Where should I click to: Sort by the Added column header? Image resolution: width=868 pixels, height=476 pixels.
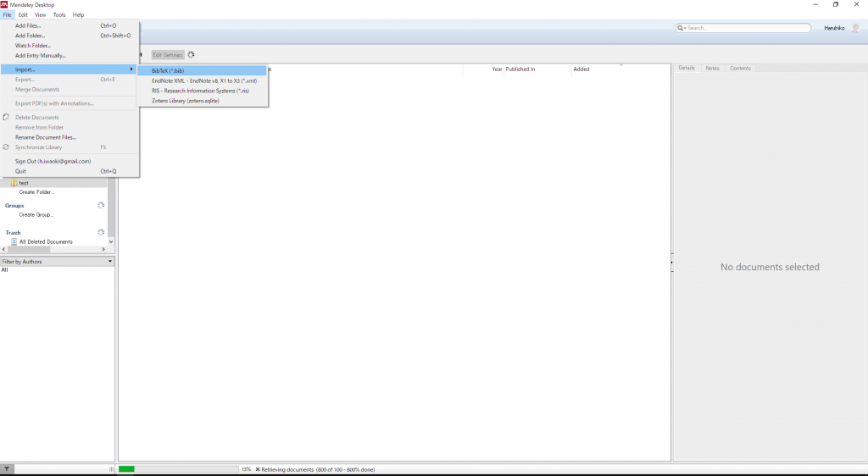(x=581, y=69)
